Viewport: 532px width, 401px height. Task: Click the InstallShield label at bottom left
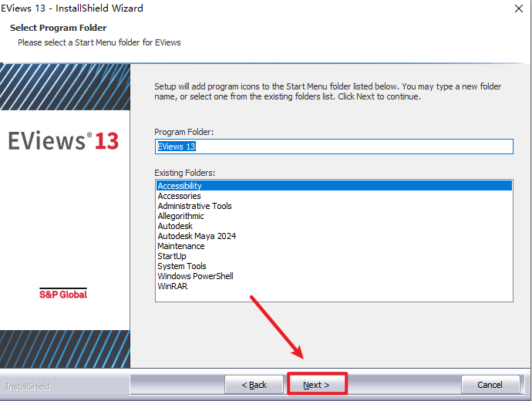point(28,386)
